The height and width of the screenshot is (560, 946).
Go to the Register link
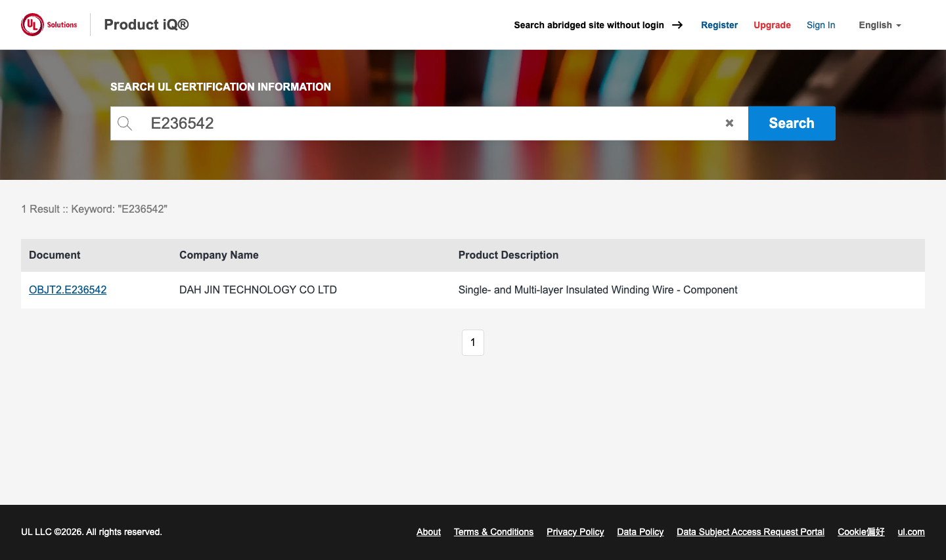click(719, 25)
